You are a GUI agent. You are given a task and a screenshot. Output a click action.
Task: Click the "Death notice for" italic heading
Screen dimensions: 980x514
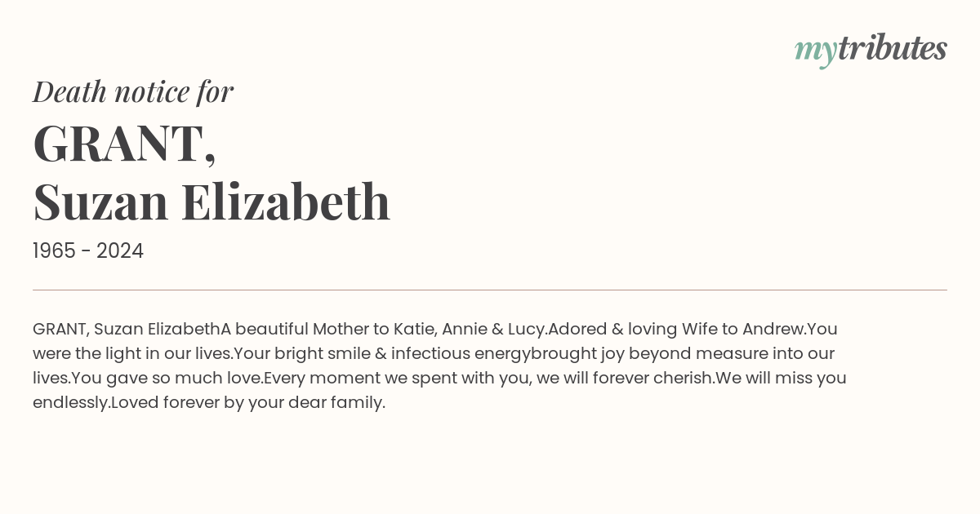click(x=133, y=92)
